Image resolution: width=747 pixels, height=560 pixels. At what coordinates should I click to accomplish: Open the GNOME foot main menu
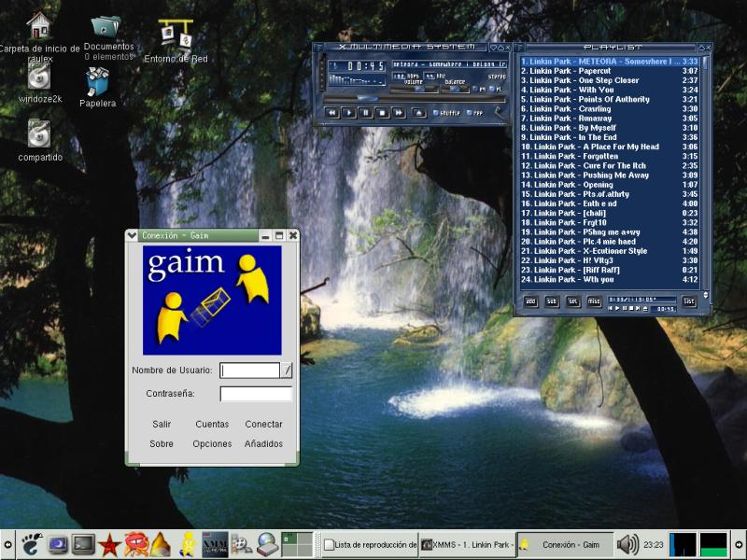(32, 544)
